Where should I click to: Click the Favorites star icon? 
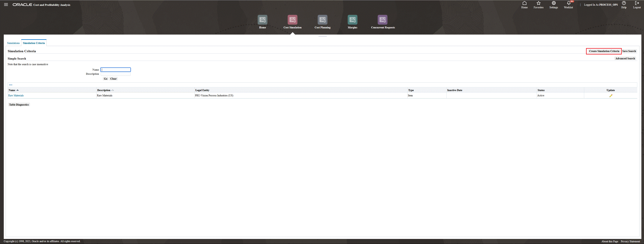[x=538, y=3]
